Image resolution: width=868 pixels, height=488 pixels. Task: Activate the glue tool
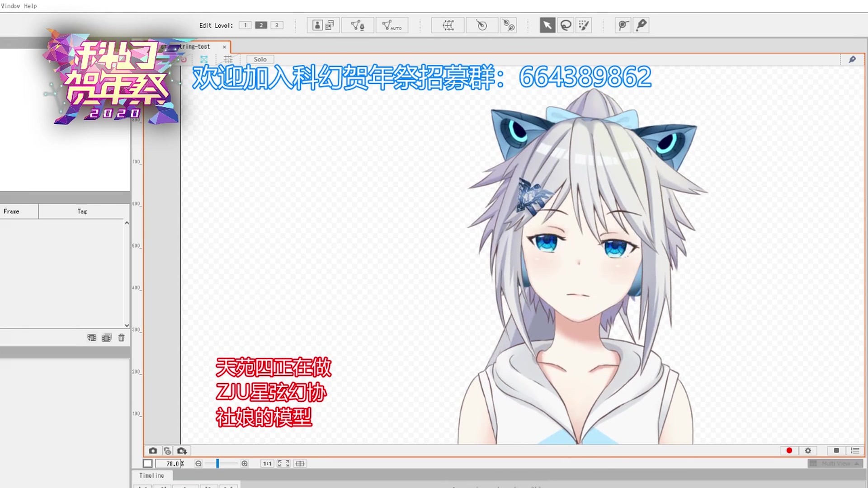tap(623, 25)
